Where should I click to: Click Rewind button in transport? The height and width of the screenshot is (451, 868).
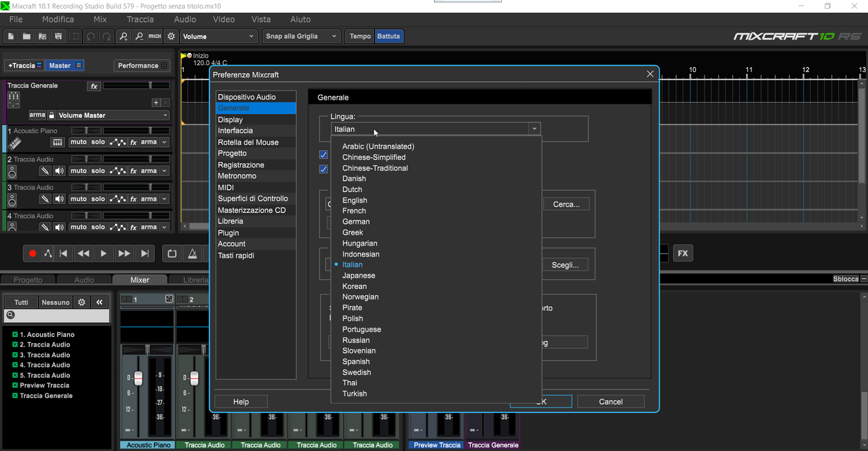click(83, 254)
